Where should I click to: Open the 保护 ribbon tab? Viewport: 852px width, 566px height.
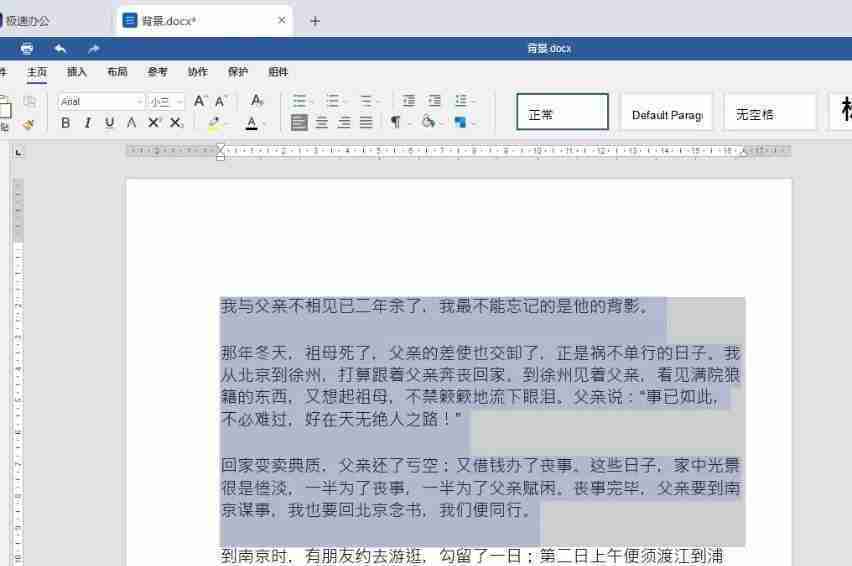click(237, 72)
